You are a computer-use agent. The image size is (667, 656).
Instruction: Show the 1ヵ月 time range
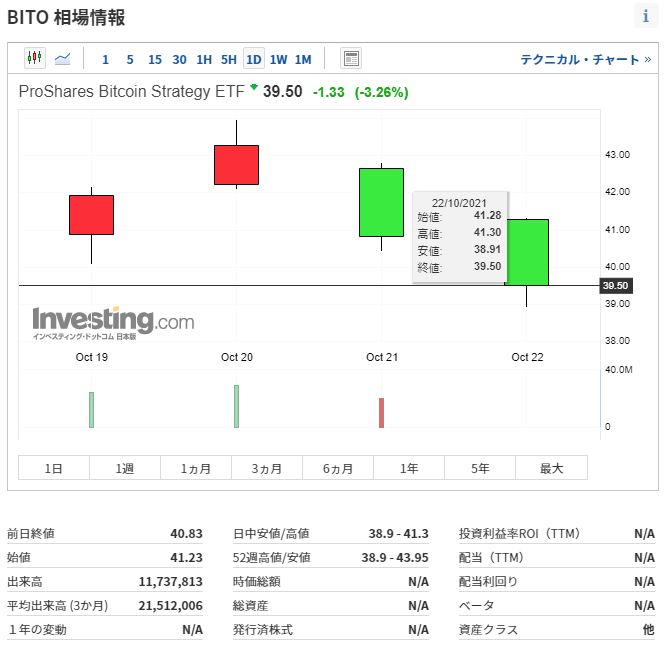tap(196, 468)
